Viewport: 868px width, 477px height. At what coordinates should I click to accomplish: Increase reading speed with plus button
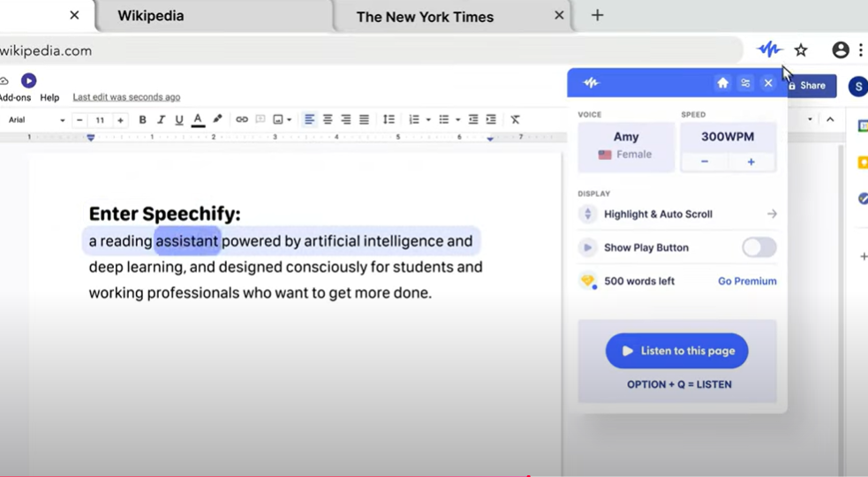pos(751,162)
